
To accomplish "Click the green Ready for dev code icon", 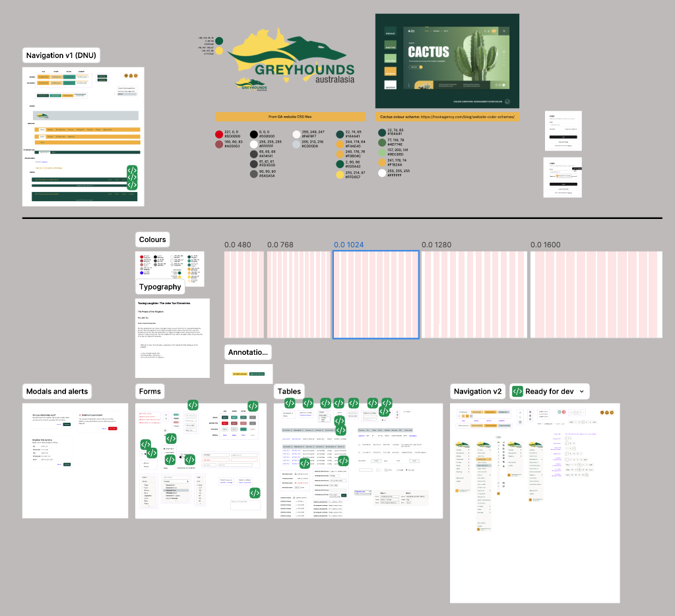I will tap(517, 391).
